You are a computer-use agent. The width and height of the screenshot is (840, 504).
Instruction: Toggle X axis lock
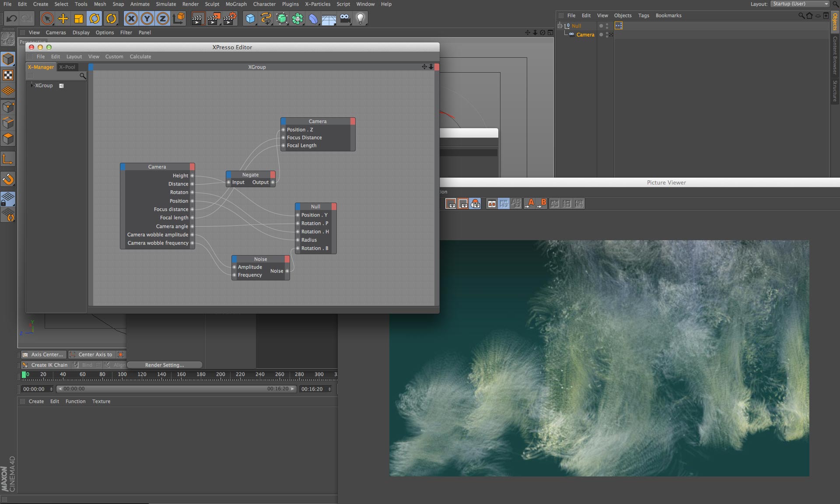click(131, 18)
